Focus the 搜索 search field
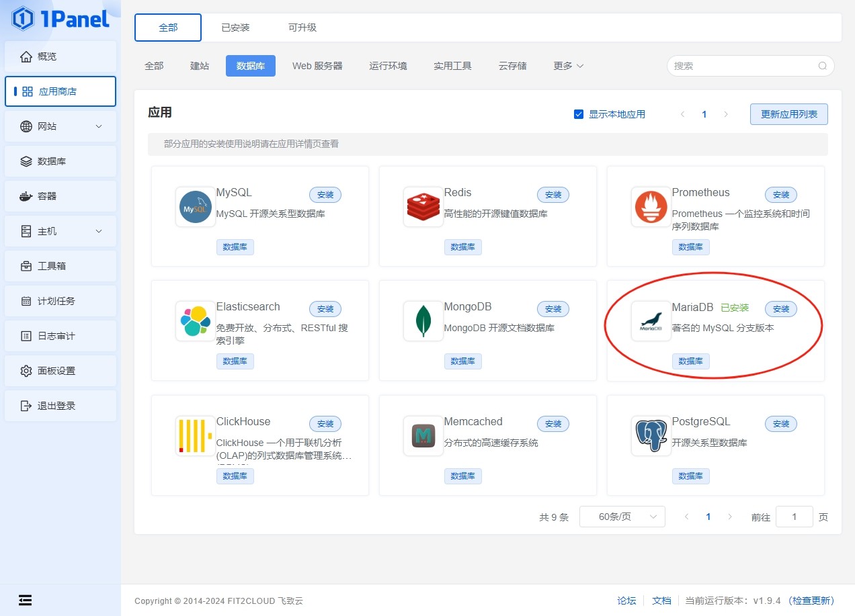The height and width of the screenshot is (616, 855). click(x=750, y=66)
